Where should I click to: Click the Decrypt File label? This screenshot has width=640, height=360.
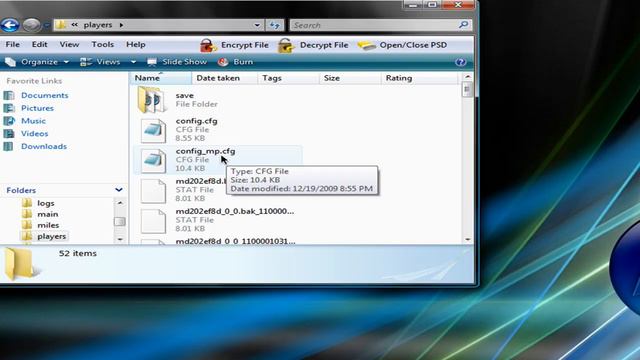(x=324, y=45)
